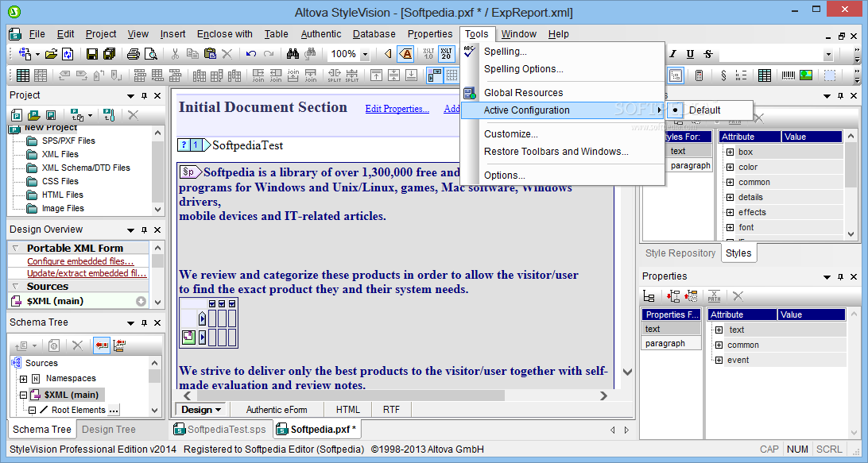Image resolution: width=868 pixels, height=463 pixels.
Task: Click the Find binoculars icon
Action: pos(293,54)
